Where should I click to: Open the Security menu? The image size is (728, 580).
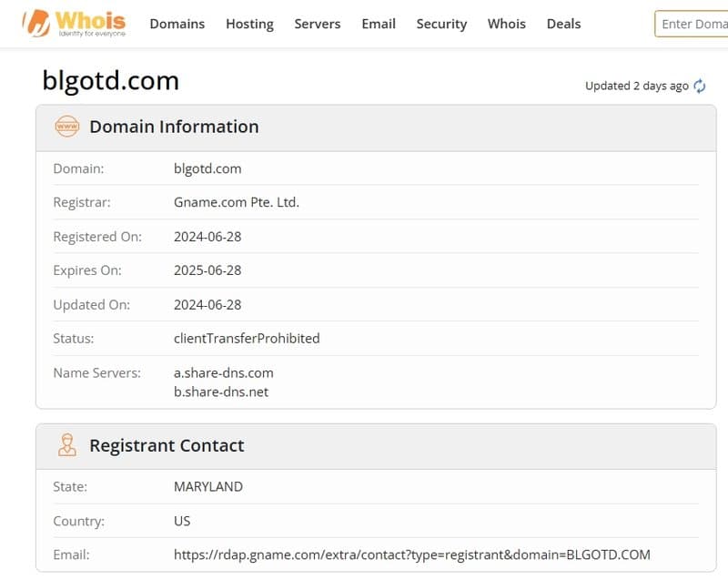click(x=441, y=24)
